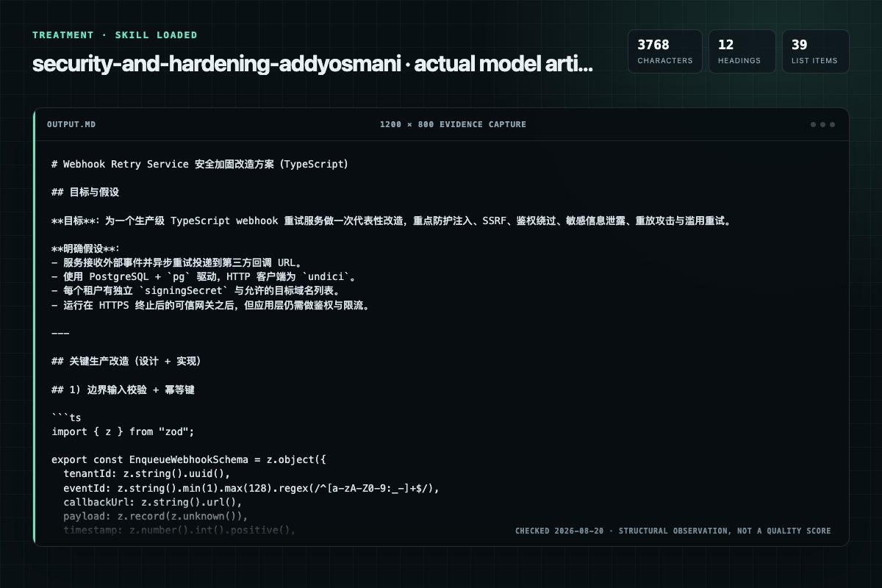
Task: Click the "TREATMENT · SKILL LOADED" label
Action: 115,35
